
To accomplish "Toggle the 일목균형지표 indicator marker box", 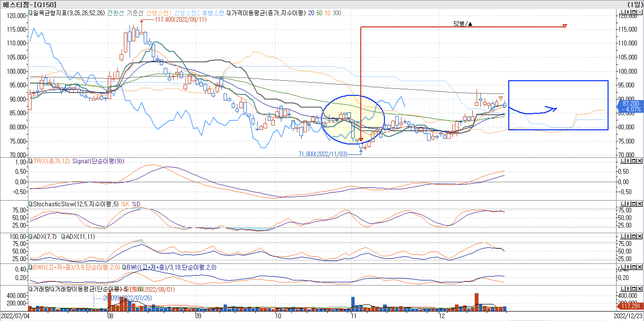I will (x=30, y=13).
